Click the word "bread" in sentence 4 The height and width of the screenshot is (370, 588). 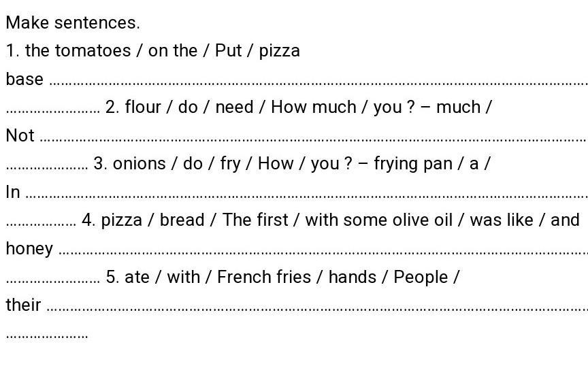coord(182,220)
